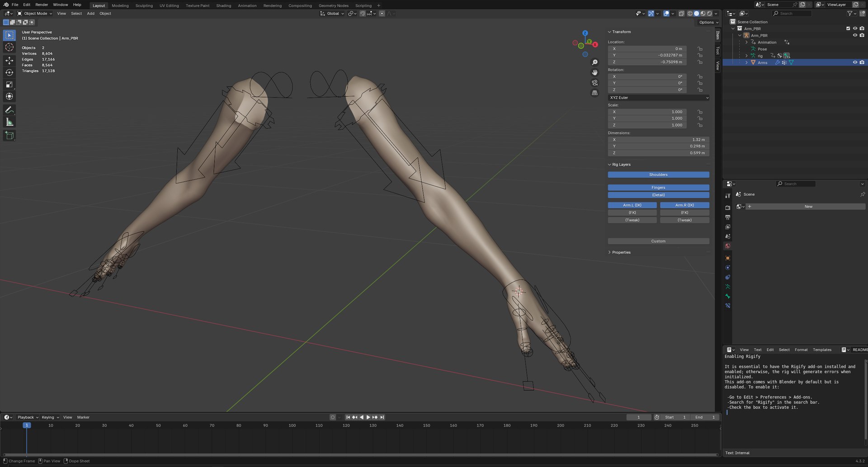Click play animation button in timeline

368,417
